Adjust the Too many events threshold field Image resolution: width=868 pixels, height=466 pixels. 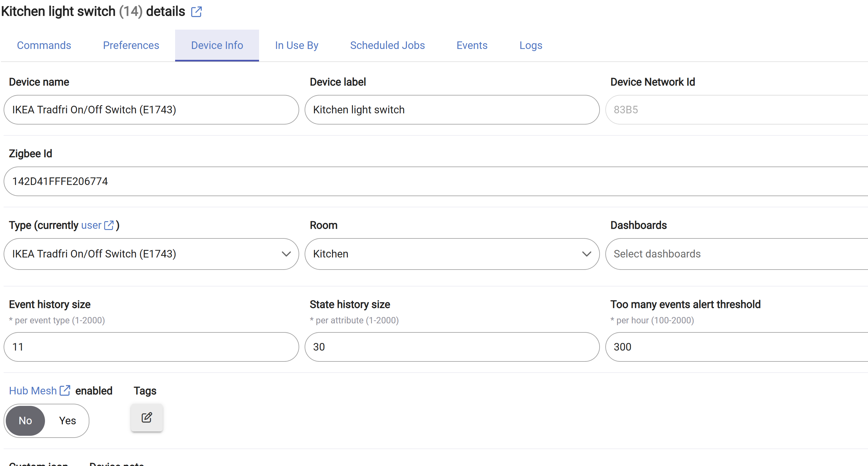[737, 347]
